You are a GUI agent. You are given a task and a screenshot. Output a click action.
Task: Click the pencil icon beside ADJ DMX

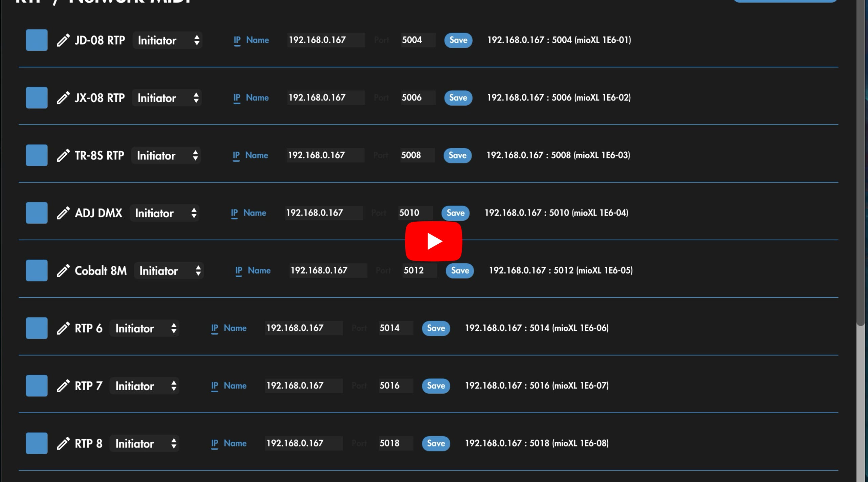(63, 213)
